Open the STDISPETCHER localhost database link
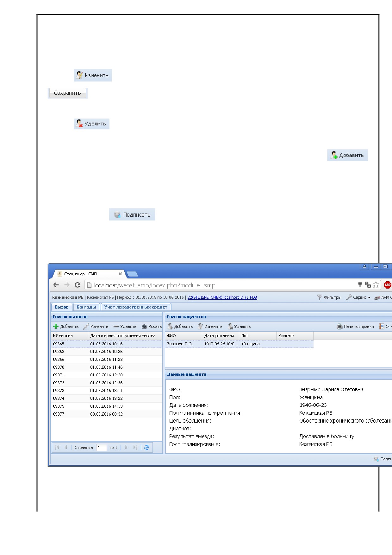 point(222,297)
